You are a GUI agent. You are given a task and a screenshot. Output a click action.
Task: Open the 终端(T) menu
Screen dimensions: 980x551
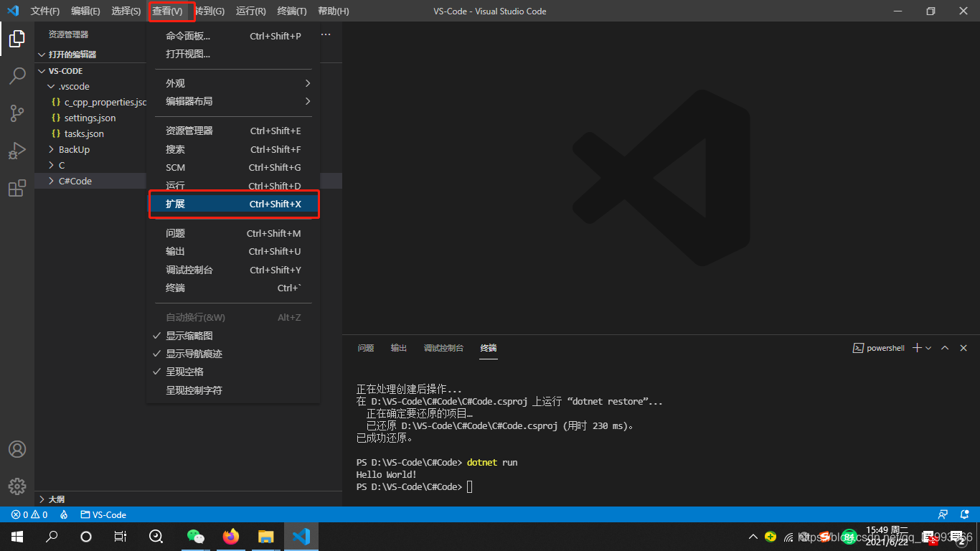(292, 11)
